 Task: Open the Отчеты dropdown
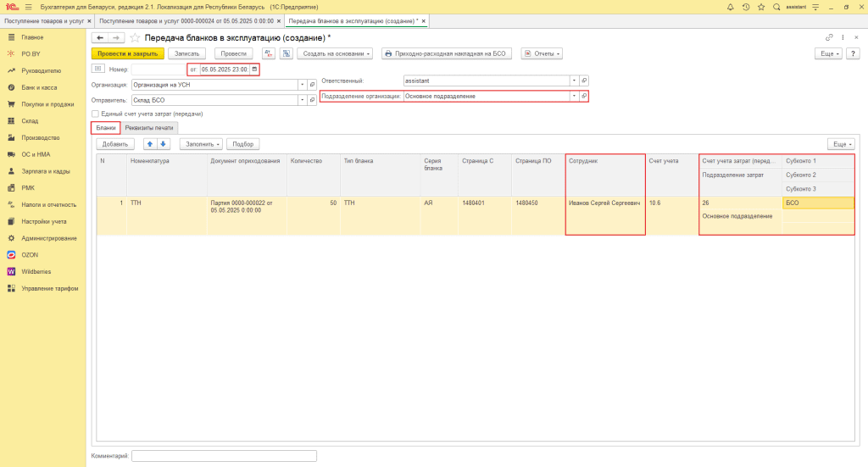pyautogui.click(x=542, y=53)
